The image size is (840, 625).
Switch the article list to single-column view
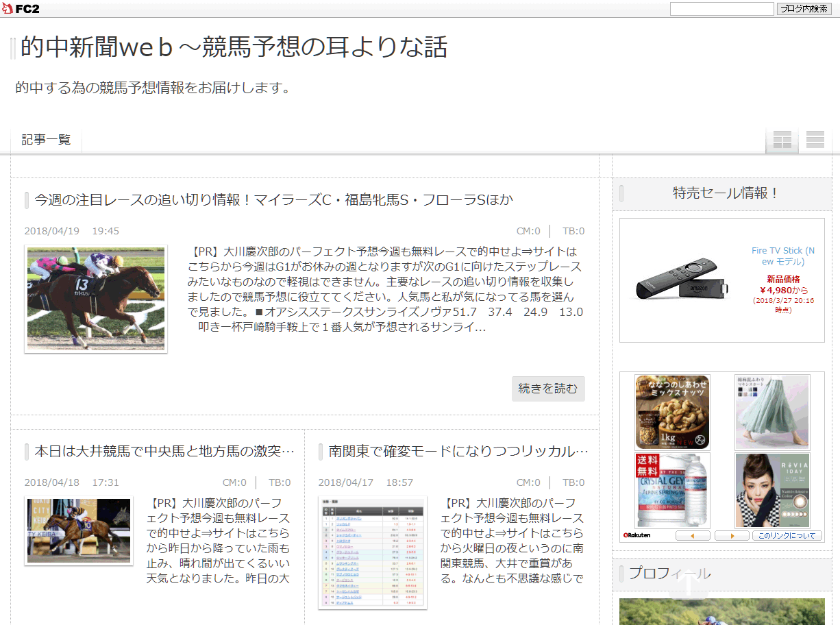pos(815,139)
